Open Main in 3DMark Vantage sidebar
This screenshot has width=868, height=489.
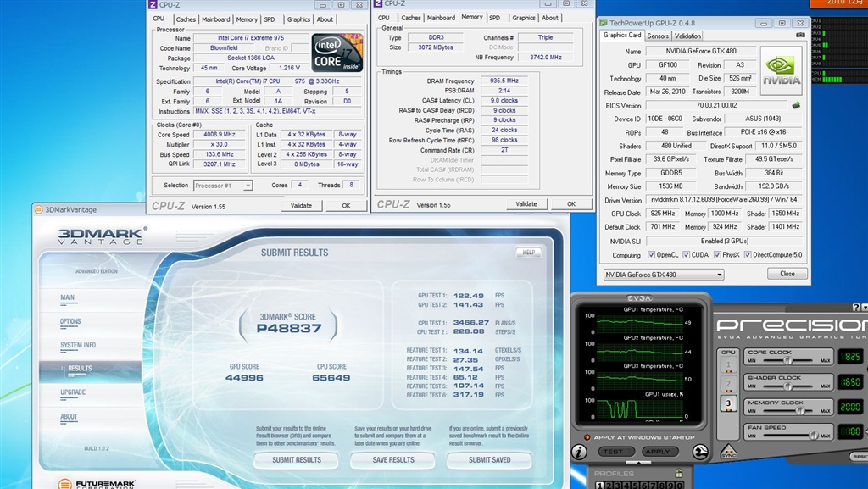(68, 297)
